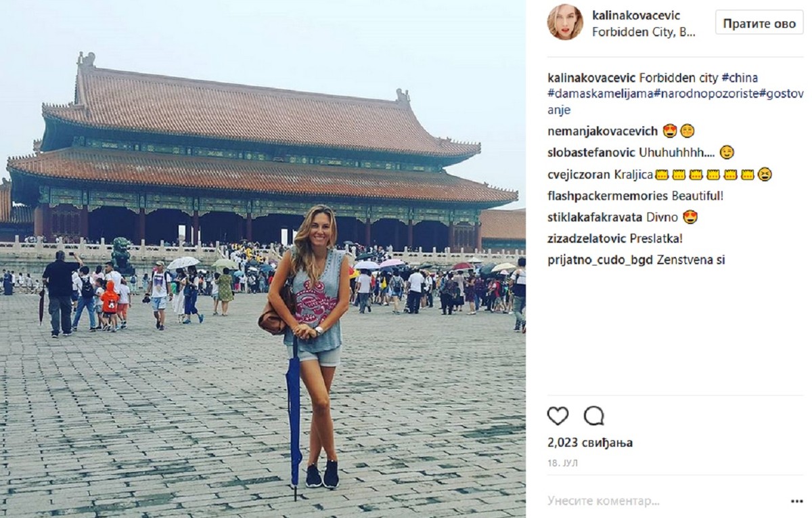Open the Forbidden City location link

(644, 32)
